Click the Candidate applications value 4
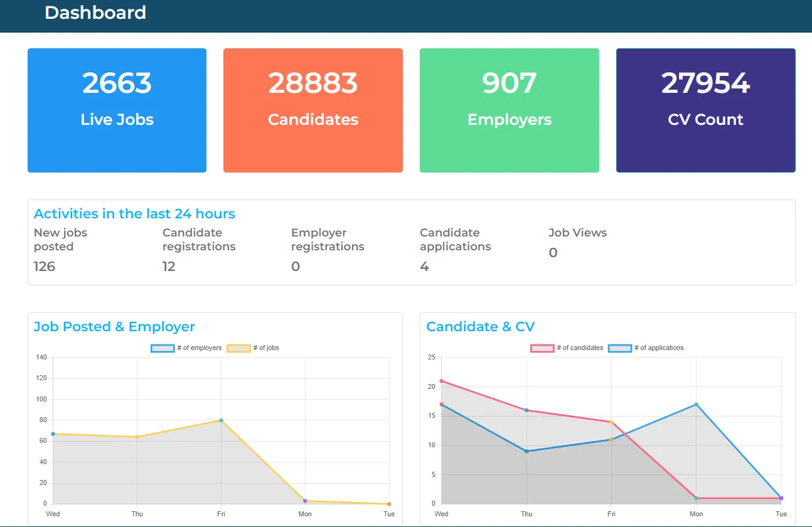This screenshot has height=527, width=812. (424, 267)
